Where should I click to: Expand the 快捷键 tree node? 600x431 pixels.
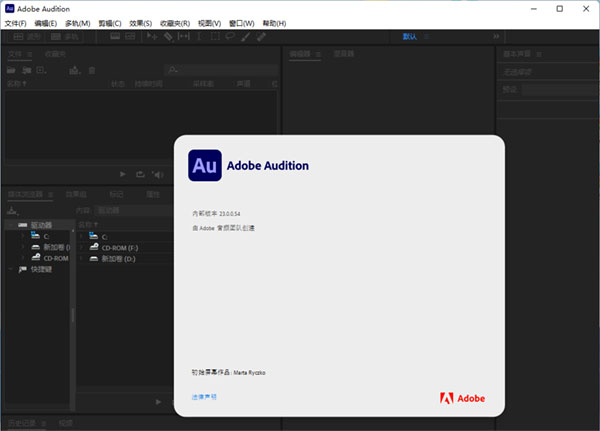(10, 268)
